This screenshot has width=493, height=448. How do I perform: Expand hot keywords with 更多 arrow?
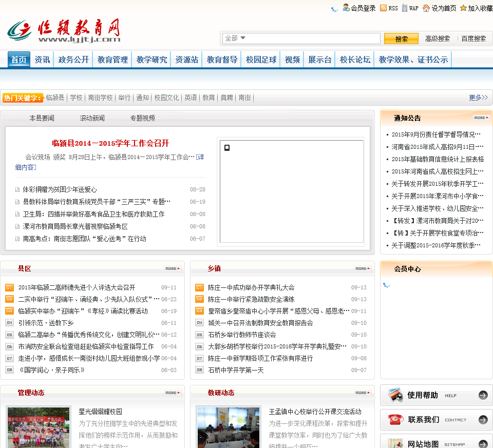(478, 98)
